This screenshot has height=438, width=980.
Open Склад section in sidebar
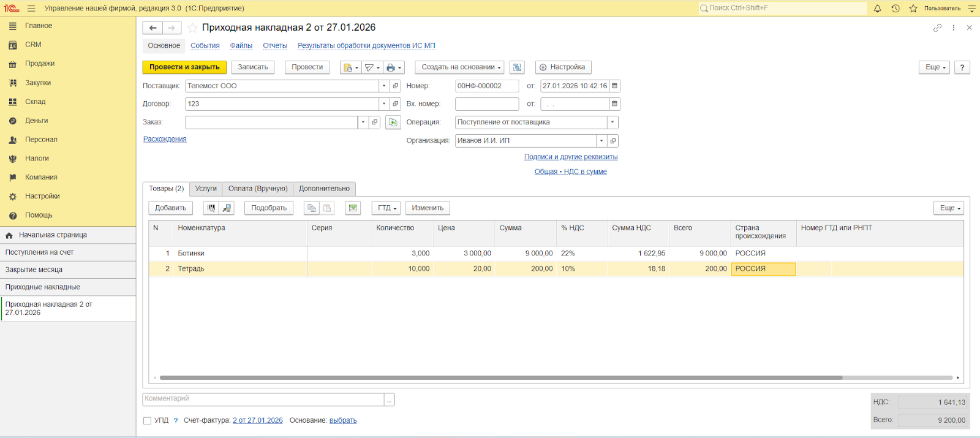point(36,102)
